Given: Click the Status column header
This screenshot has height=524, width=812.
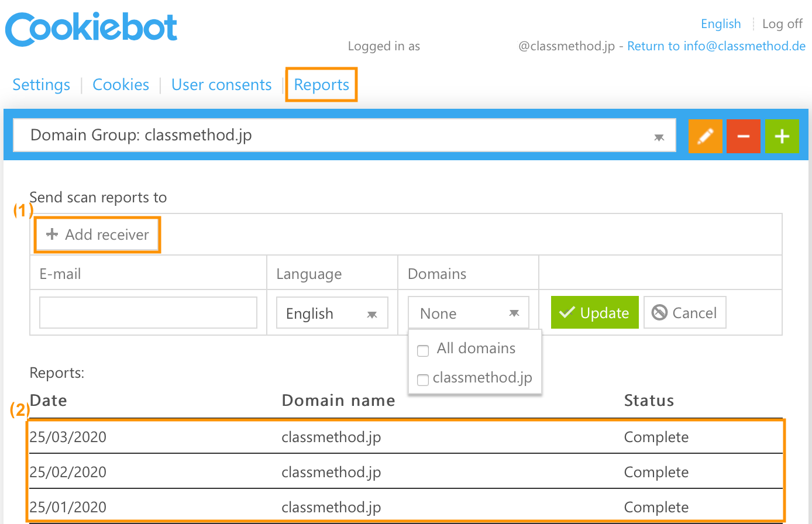Looking at the screenshot, I should tap(649, 401).
